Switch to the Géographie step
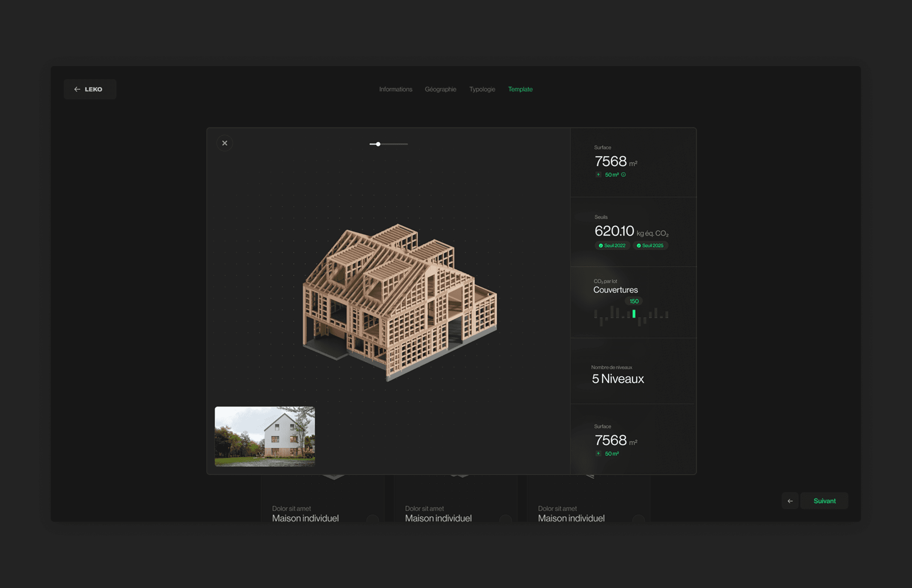This screenshot has width=912, height=588. coord(440,89)
